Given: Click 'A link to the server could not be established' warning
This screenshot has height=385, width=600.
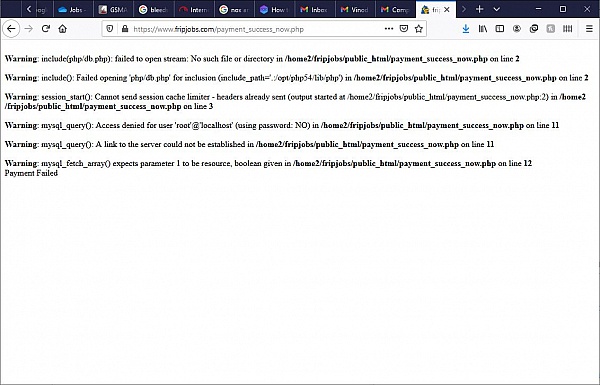Looking at the screenshot, I should (x=249, y=144).
